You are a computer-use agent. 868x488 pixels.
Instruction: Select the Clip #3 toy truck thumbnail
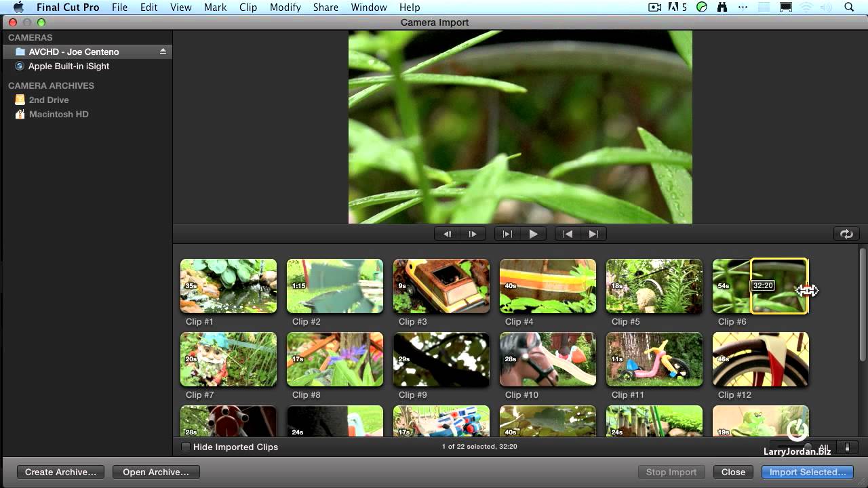[x=441, y=286]
